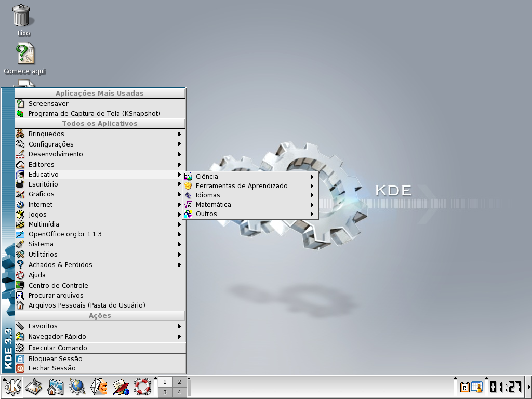Switch to virtual desktop 1 in the pager
The width and height of the screenshot is (532, 399).
(165, 382)
